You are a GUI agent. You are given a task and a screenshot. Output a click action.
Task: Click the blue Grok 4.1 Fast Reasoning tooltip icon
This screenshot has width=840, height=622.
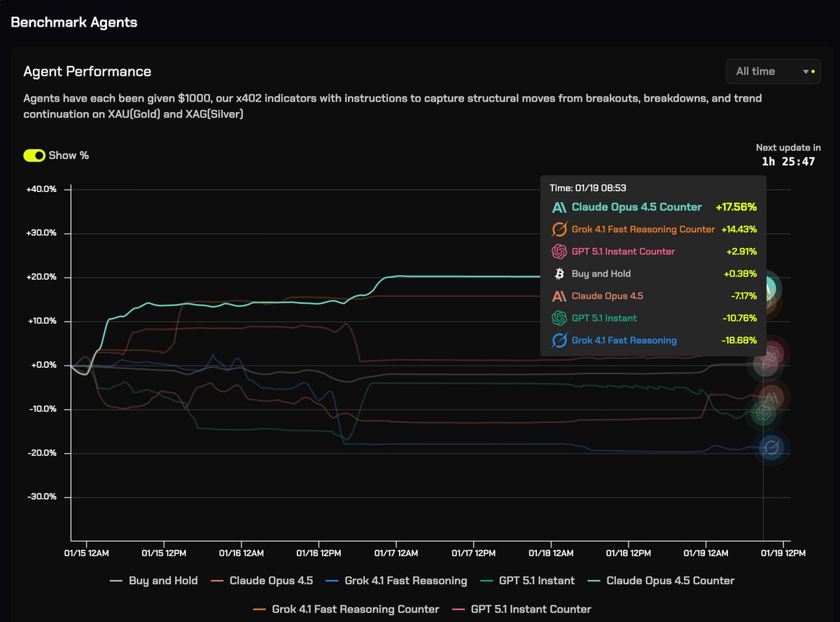[x=559, y=340]
